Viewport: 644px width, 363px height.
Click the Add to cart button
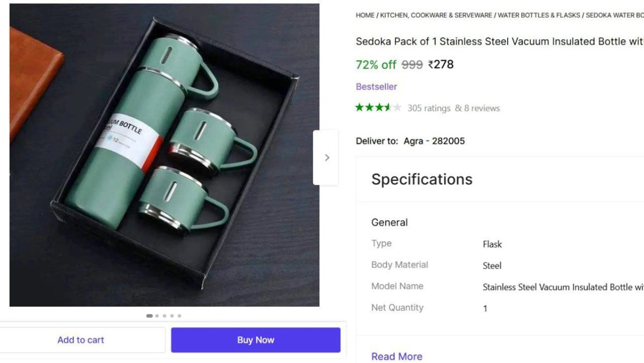81,339
